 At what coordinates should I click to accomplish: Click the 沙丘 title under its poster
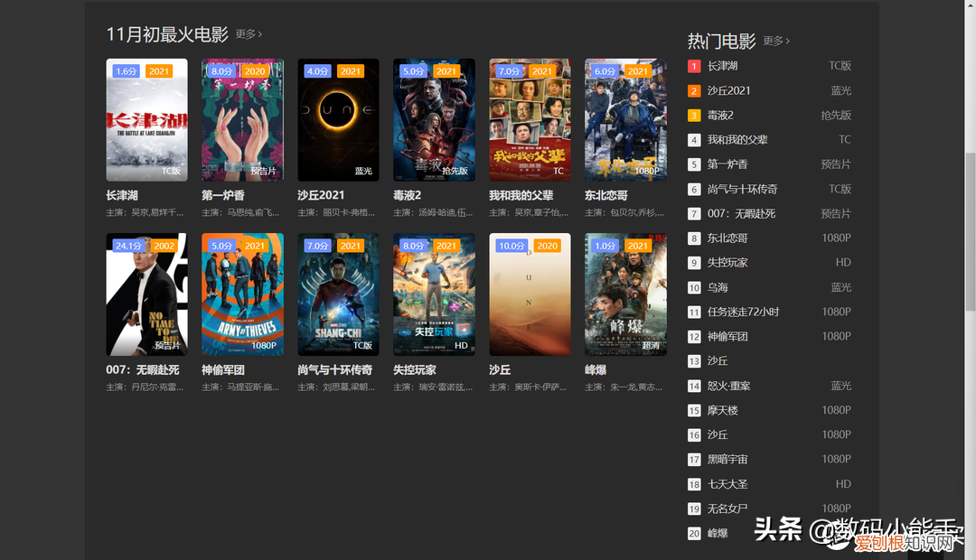click(x=500, y=369)
